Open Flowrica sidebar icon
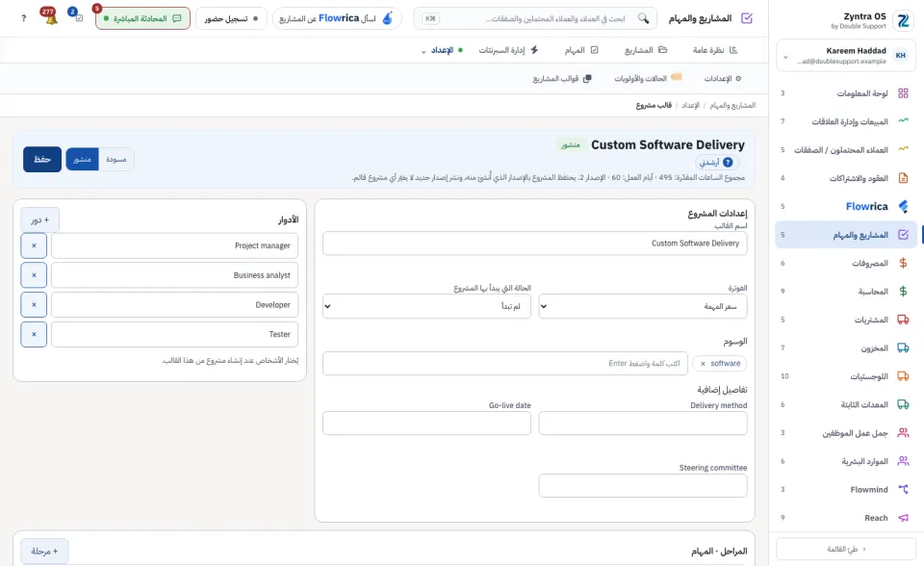This screenshot has height=566, width=924. click(x=903, y=206)
